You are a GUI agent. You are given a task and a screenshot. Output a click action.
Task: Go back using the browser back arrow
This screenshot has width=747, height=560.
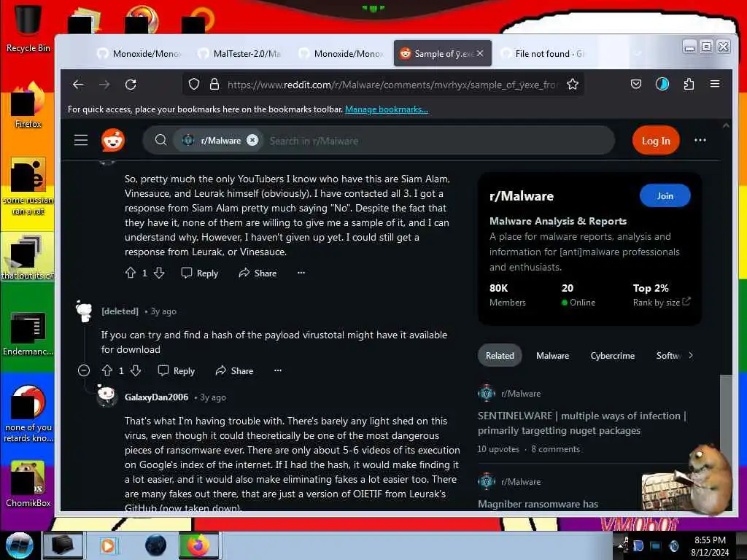coord(78,85)
